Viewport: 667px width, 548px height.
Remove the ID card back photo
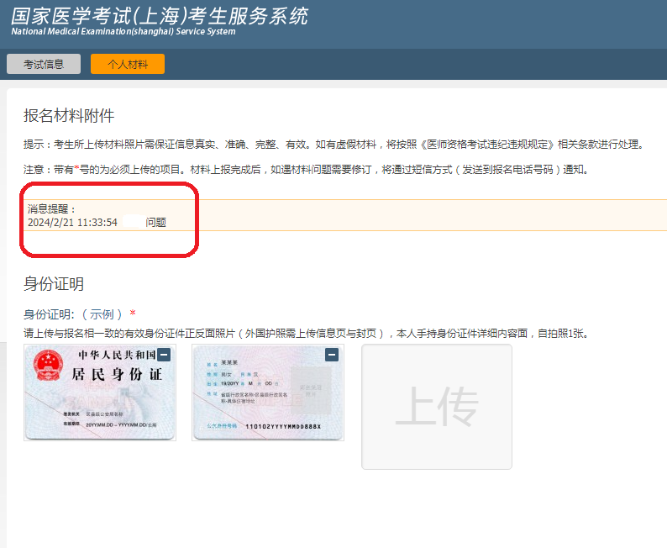333,355
